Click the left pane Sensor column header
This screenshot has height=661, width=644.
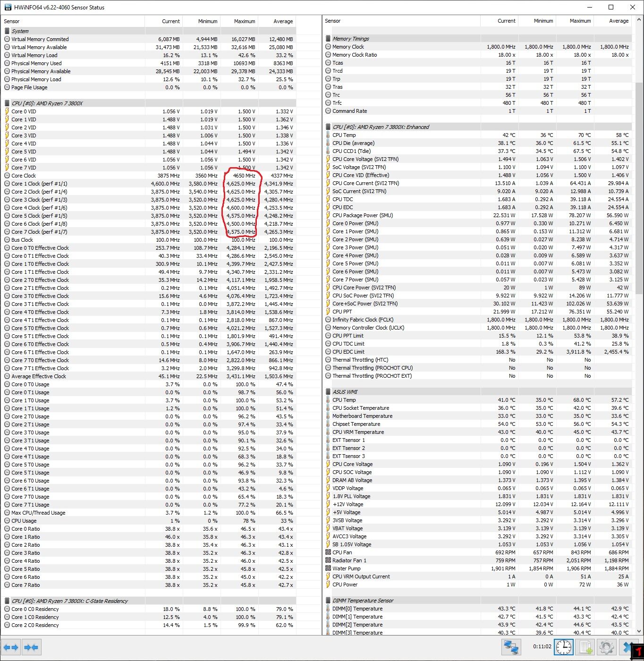pos(73,21)
